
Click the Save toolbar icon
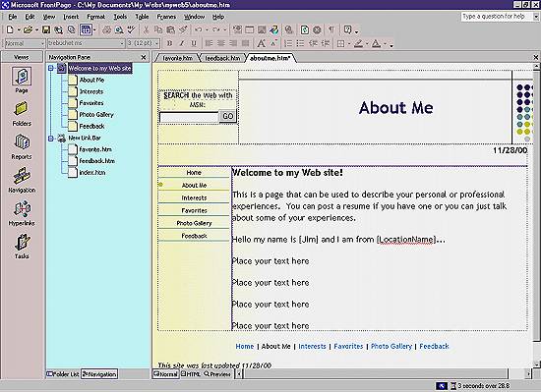point(46,30)
